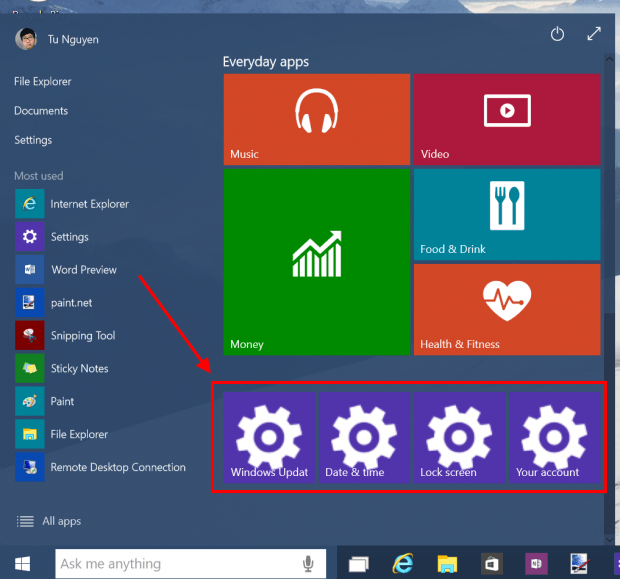This screenshot has width=620, height=579.
Task: Click the tiles scrollbar down arrow
Action: [609, 539]
